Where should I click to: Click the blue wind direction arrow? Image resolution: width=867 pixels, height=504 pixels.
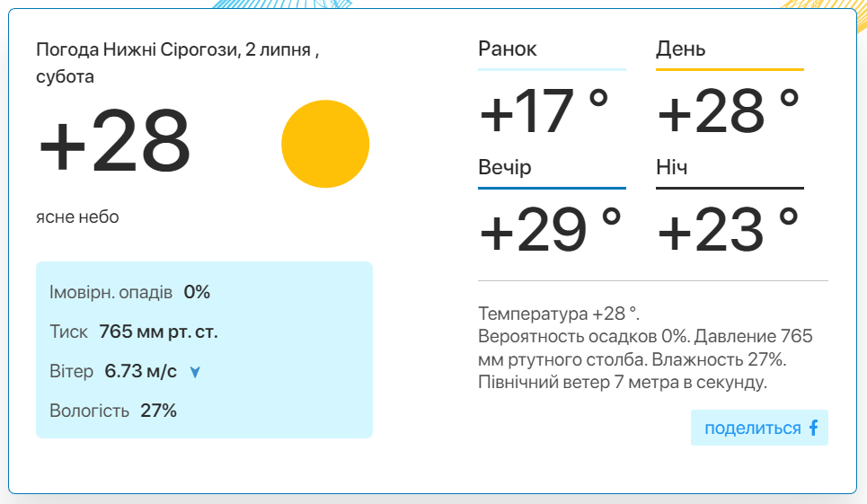(x=195, y=372)
